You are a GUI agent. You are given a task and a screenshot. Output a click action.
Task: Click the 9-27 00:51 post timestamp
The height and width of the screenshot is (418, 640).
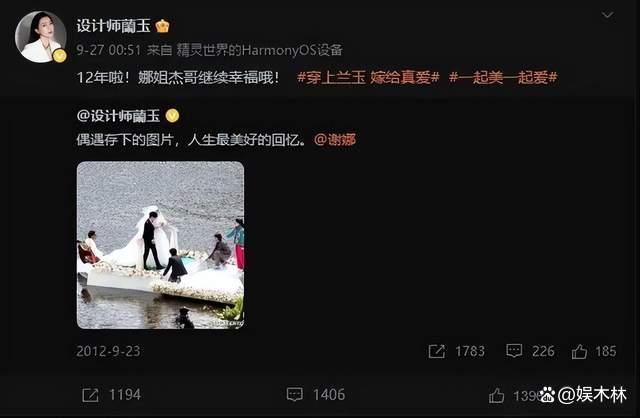[109, 50]
